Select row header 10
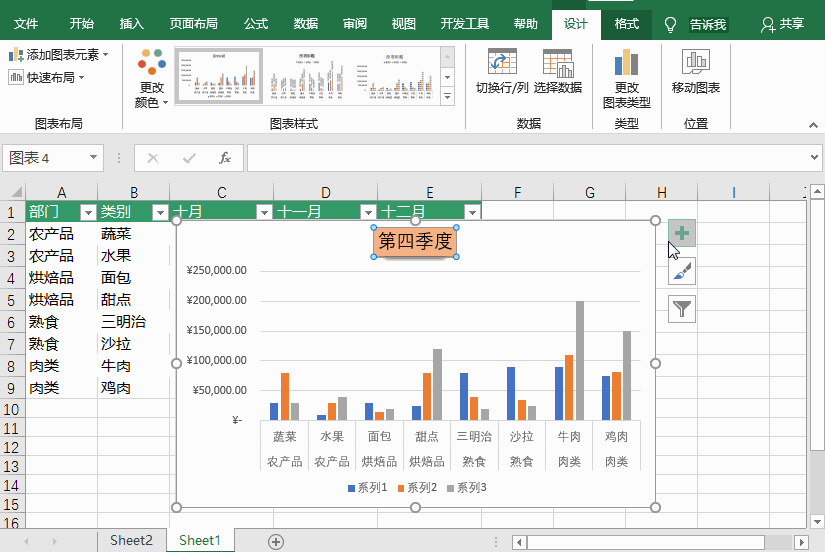Viewport: 825px width, 552px height. (x=12, y=409)
